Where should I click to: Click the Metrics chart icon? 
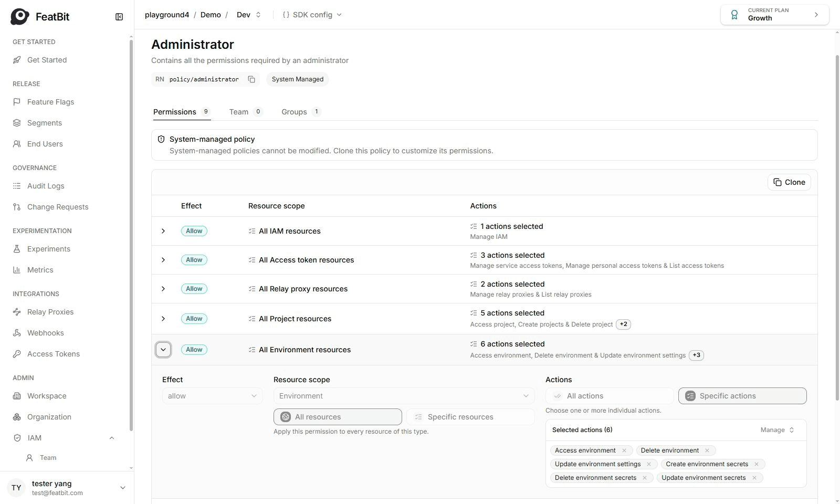pos(17,270)
